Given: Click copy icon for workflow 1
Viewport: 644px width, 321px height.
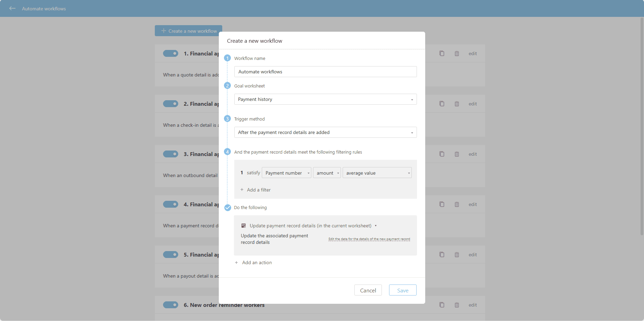Looking at the screenshot, I should pos(442,53).
